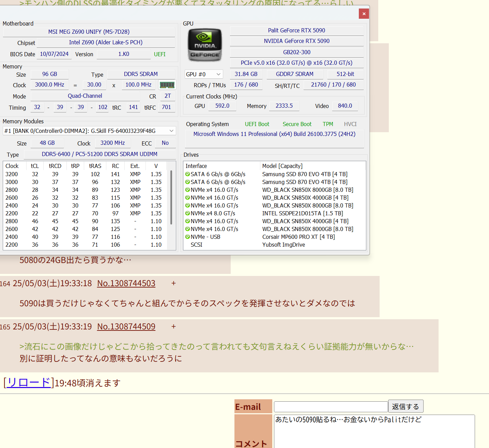
Task: Click memory clock value 3000.0 MHz
Action: 50,84
